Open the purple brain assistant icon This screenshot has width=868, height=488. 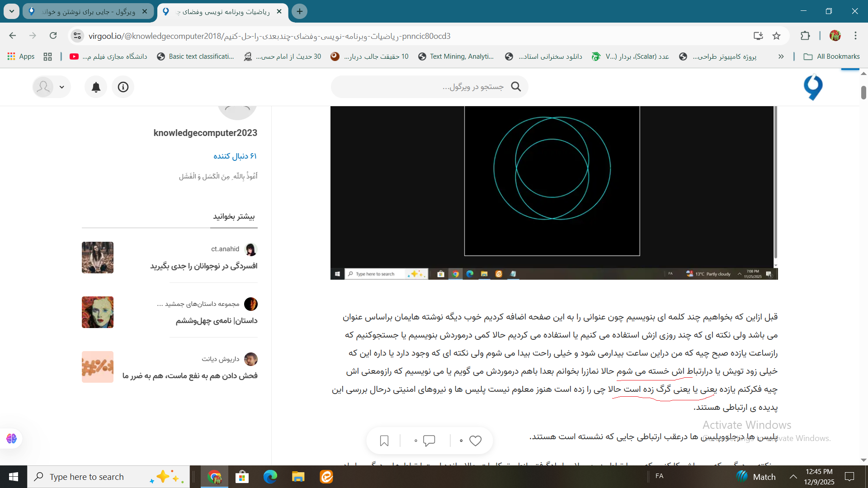click(x=12, y=438)
